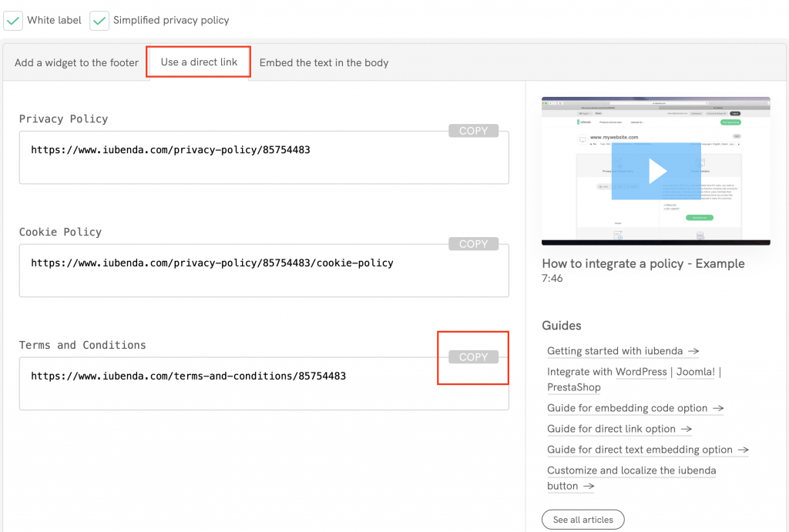Copy the Cookie Policy direct link
Viewport: 789px width, 532px height.
(x=472, y=243)
